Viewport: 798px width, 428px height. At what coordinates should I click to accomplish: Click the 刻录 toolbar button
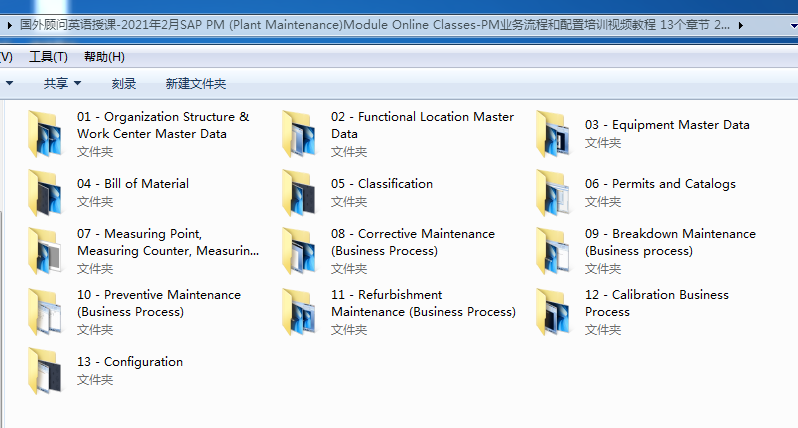124,83
